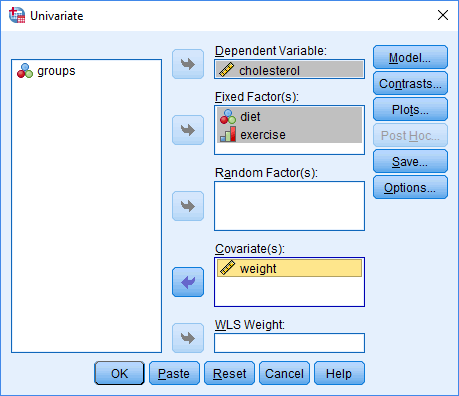Image resolution: width=459 pixels, height=396 pixels.
Task: Click the arrow button beside Random Factor(s)
Action: 188,206
